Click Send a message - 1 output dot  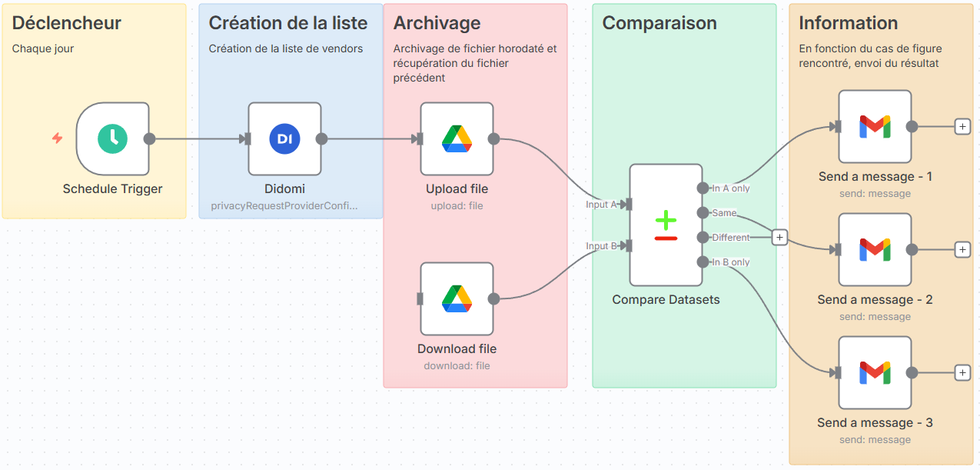coord(912,127)
